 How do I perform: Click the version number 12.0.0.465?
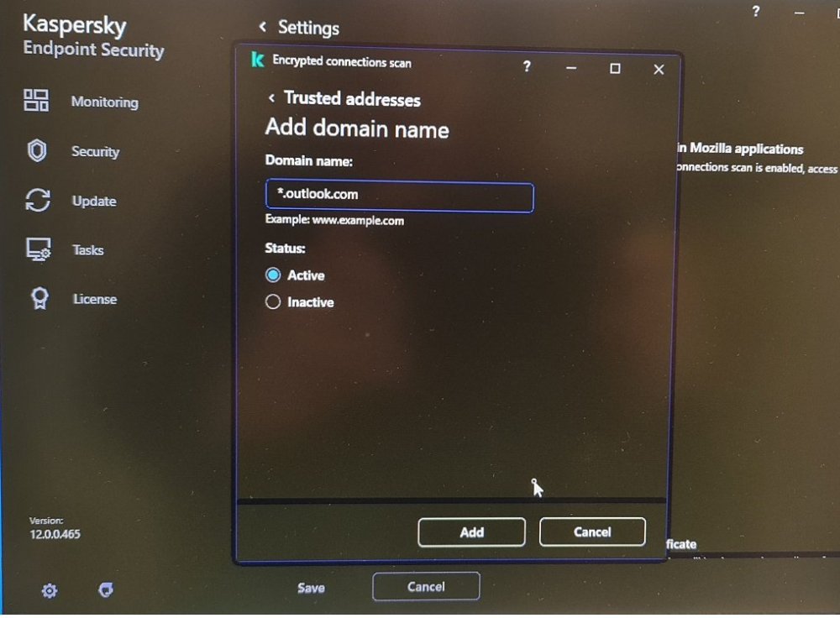[55, 534]
